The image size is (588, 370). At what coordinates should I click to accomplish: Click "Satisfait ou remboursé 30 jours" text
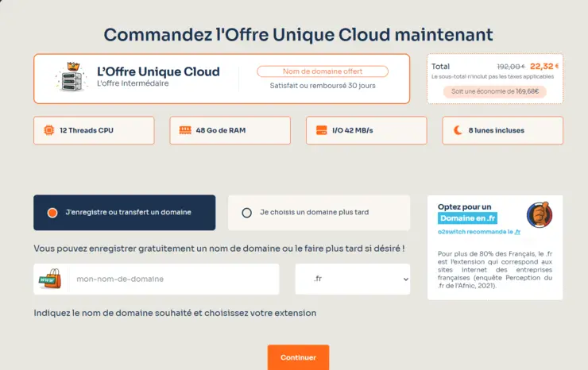pyautogui.click(x=323, y=86)
